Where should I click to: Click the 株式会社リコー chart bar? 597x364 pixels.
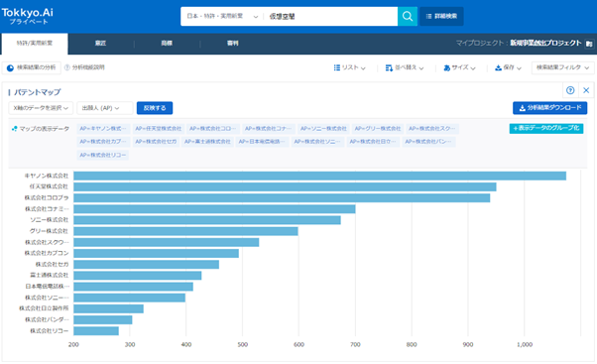pyautogui.click(x=96, y=331)
